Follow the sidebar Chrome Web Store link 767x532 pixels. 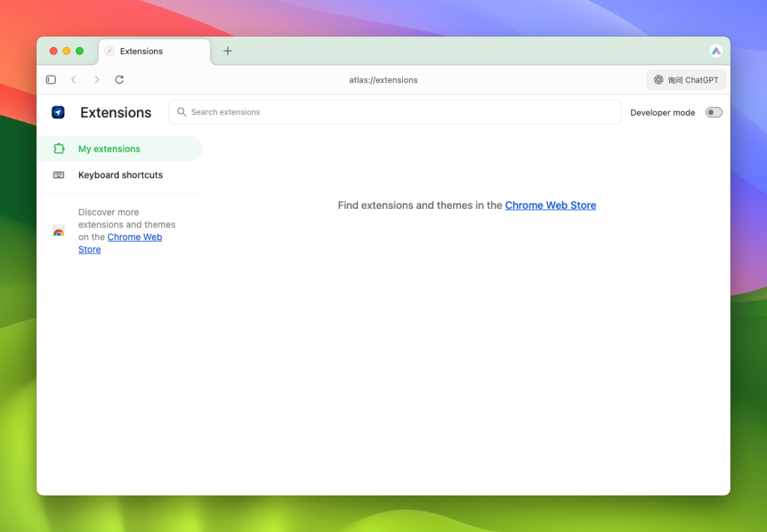tap(134, 237)
